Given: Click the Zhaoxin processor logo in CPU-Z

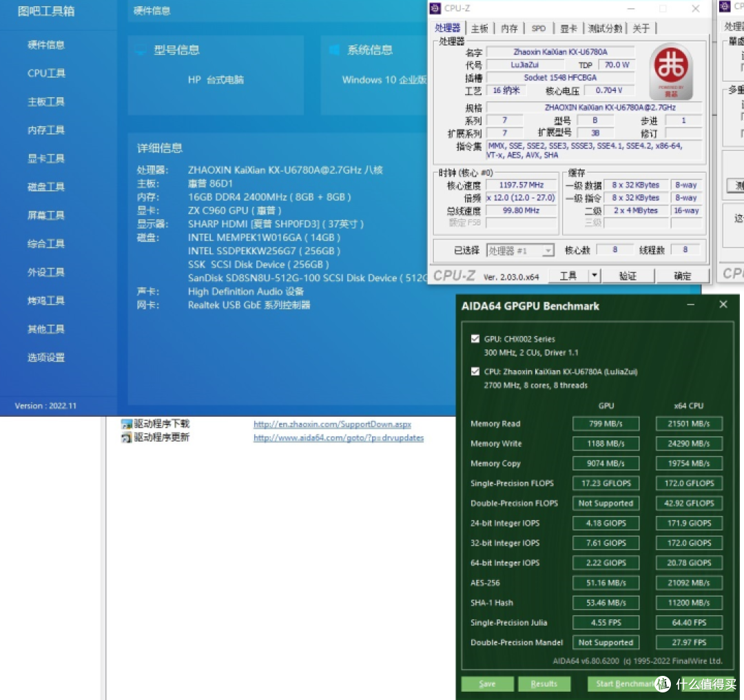Looking at the screenshot, I should pos(671,71).
